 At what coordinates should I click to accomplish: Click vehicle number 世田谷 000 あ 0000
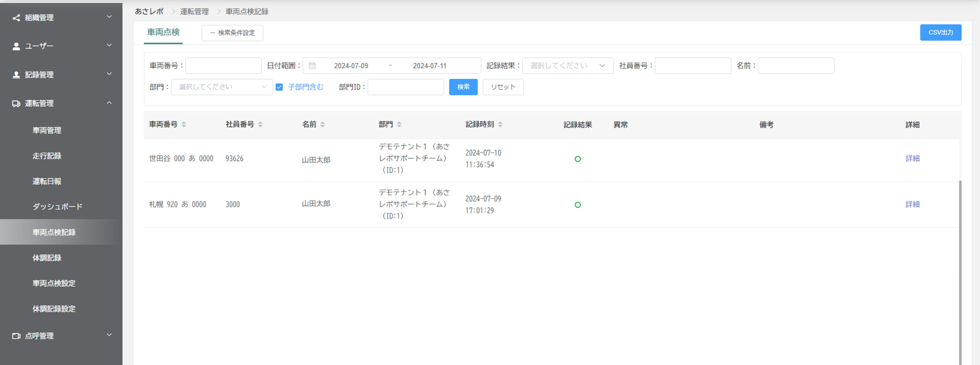pos(181,158)
